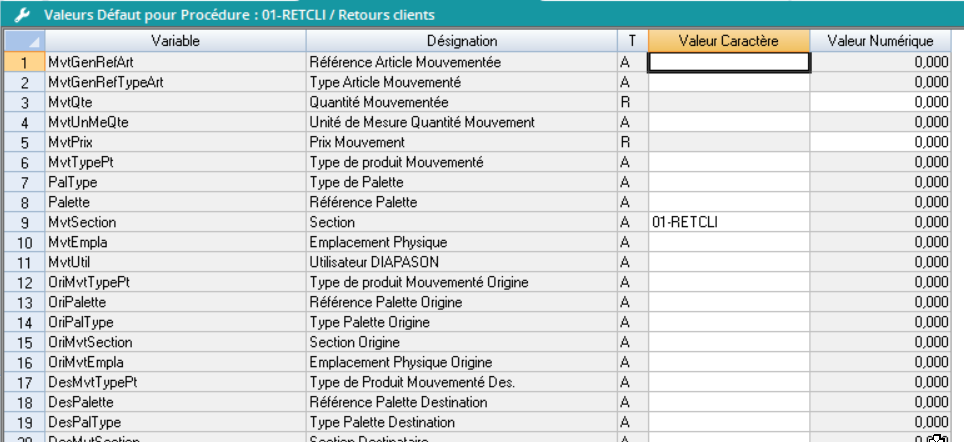Click the wrench icon in the title bar
The height and width of the screenshot is (442, 964).
pyautogui.click(x=18, y=14)
